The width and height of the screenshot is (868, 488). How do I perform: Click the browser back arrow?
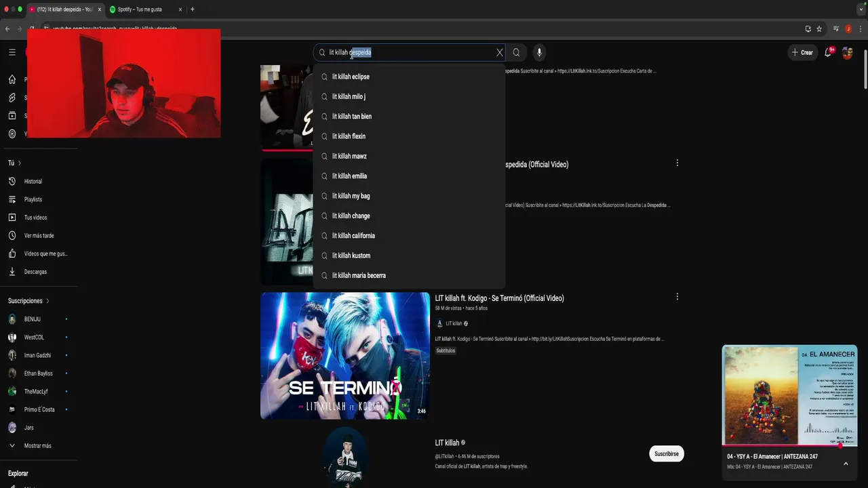click(7, 29)
